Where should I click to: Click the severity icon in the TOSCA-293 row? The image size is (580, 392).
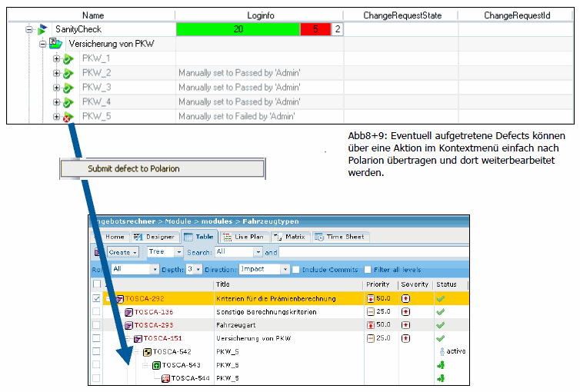click(406, 325)
